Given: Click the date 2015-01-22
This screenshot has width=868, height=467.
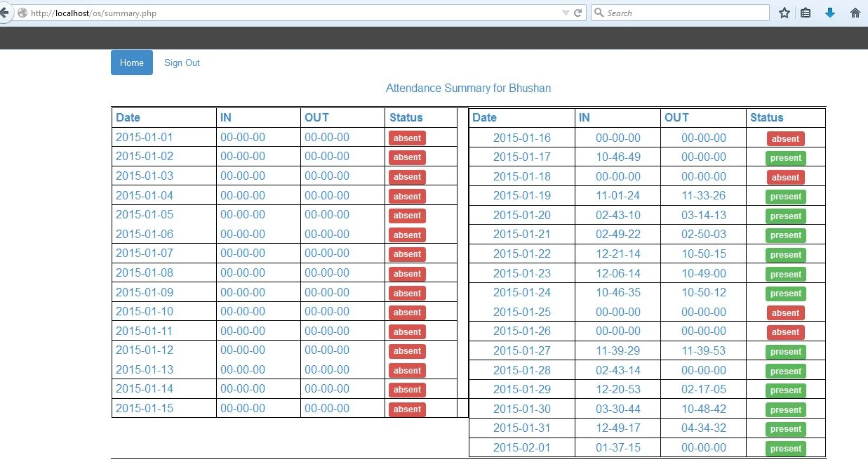Looking at the screenshot, I should (x=522, y=254).
